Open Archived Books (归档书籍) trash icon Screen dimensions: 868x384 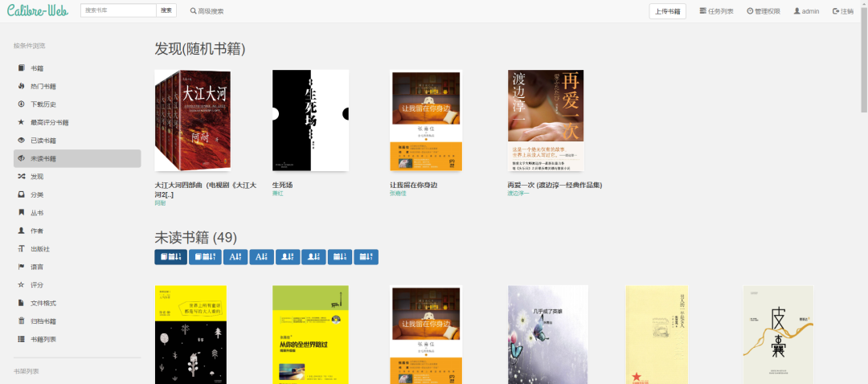coord(21,321)
